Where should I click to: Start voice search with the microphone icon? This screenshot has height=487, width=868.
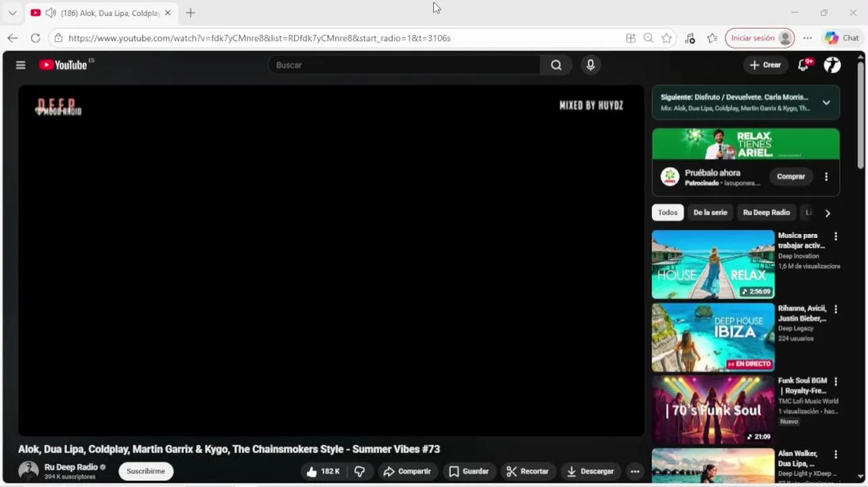[590, 65]
